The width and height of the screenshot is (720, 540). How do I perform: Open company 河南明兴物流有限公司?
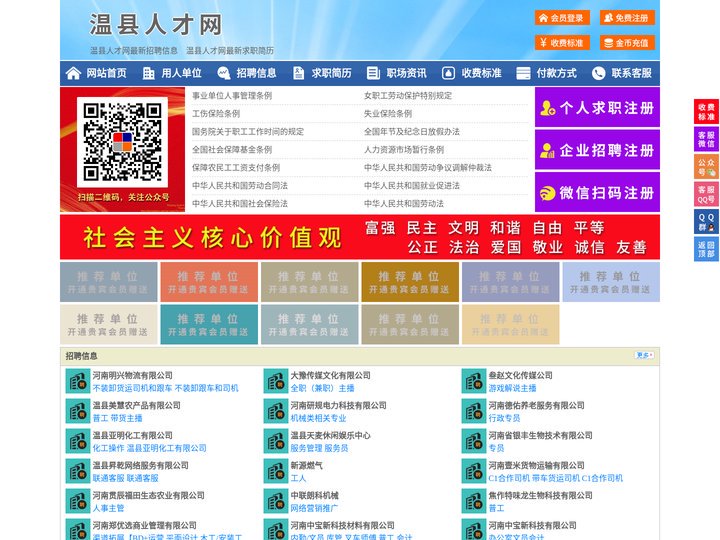pyautogui.click(x=133, y=375)
